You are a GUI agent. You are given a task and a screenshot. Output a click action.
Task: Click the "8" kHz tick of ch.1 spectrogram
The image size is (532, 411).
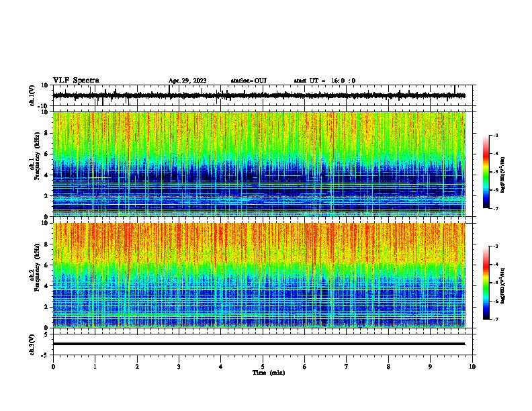(47, 133)
